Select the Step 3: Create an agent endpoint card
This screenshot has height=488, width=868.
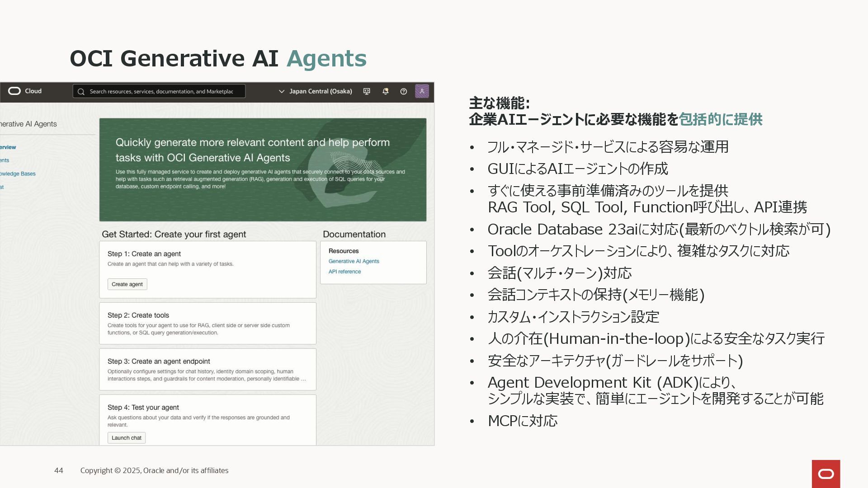[x=208, y=370]
